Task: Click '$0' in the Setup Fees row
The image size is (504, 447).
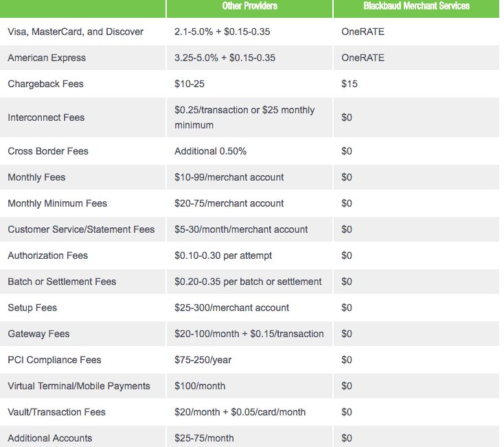Action: (x=347, y=308)
